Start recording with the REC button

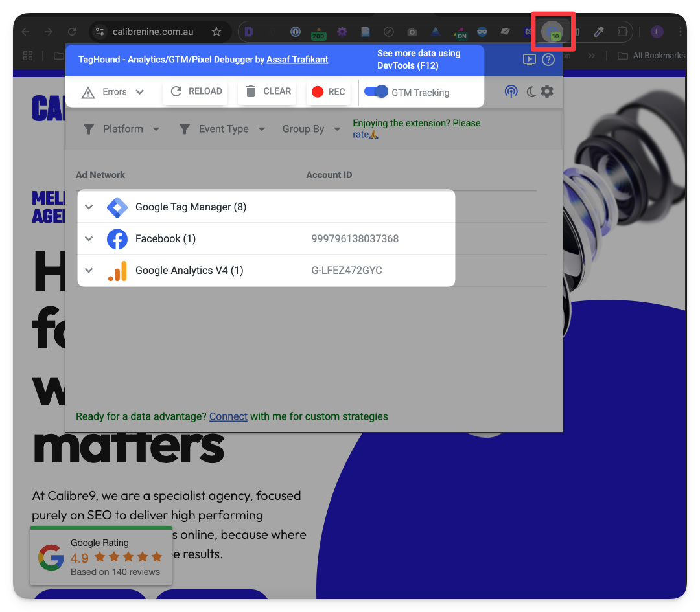[328, 92]
